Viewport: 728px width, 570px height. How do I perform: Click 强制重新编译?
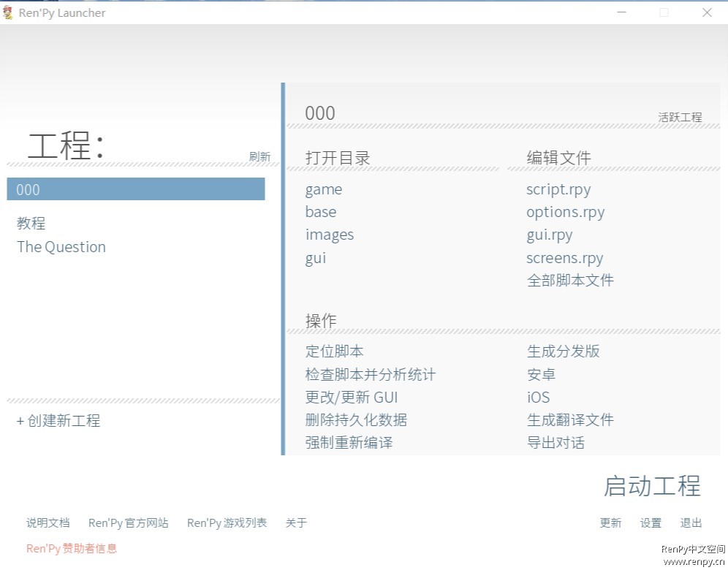(349, 443)
